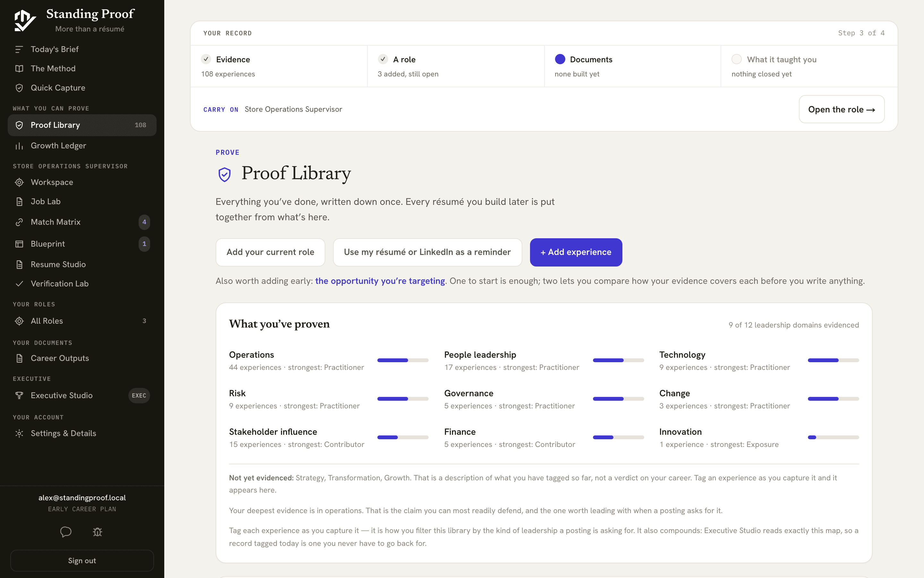Click the People leadership domain label
Screen dimensions: 924x578
(480, 355)
